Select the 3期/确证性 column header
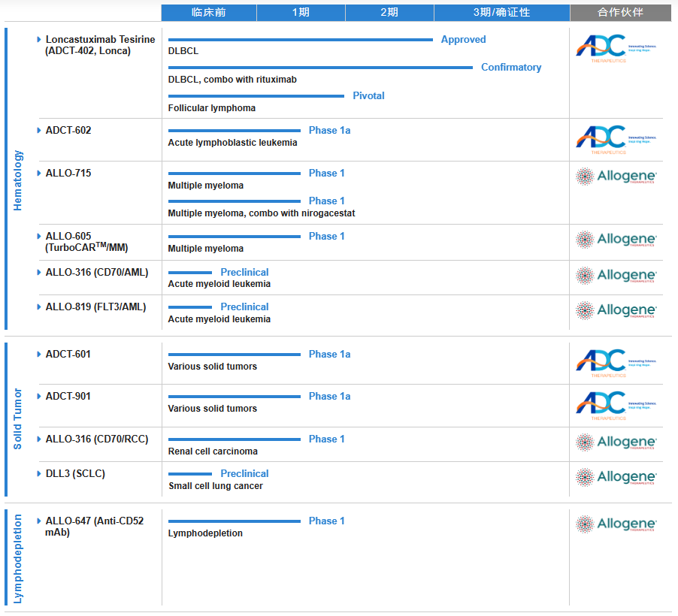The height and width of the screenshot is (616, 678). tap(501, 13)
